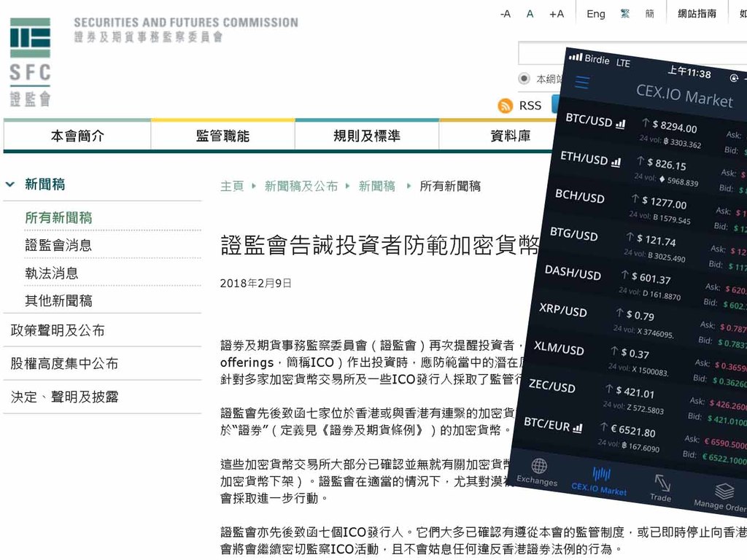747x560 pixels.
Task: Open 政策聲明及公布 in the sidebar
Action: coord(58,330)
